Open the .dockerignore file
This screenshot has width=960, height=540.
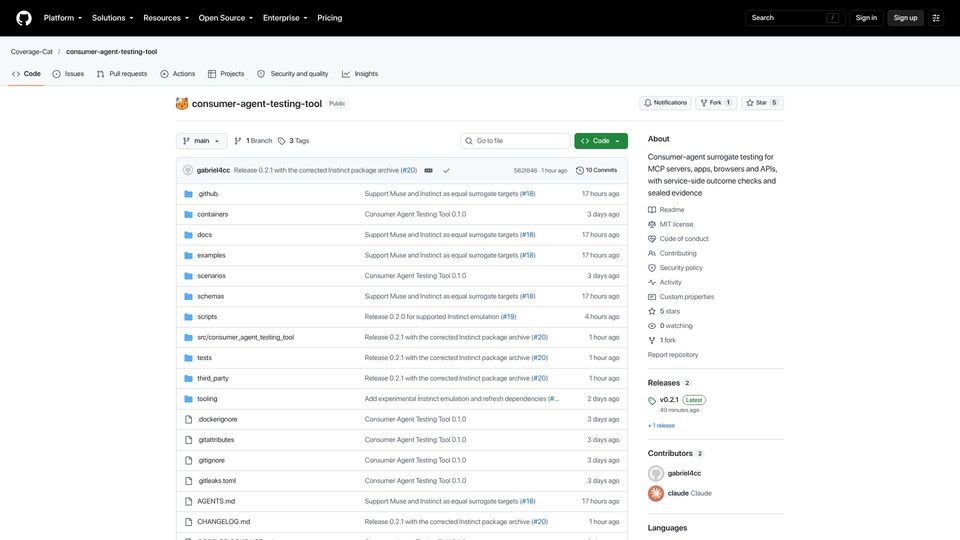click(x=217, y=419)
